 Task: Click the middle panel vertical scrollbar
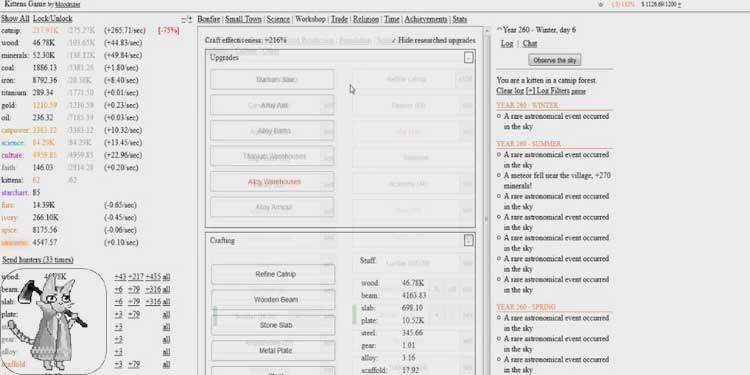(x=487, y=201)
